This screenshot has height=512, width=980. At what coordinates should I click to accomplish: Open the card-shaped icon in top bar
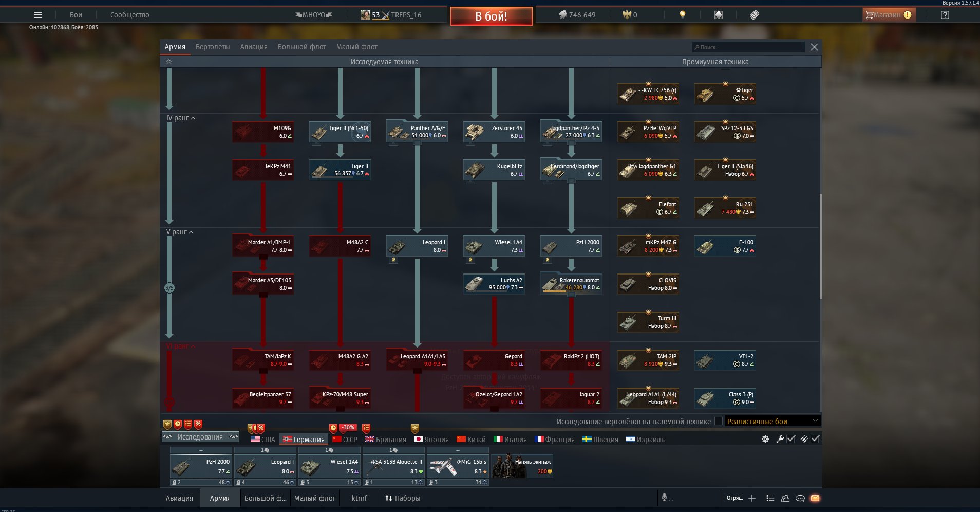(x=719, y=15)
